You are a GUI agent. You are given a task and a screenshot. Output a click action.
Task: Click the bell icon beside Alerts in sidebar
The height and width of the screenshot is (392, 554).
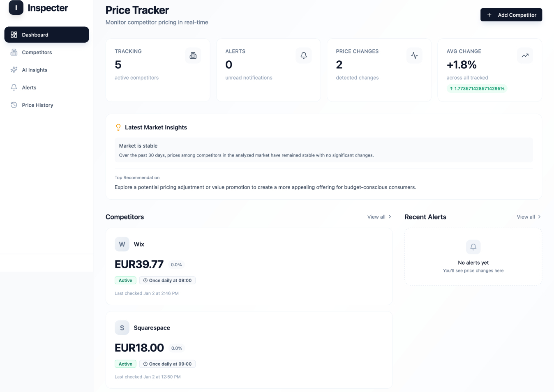pyautogui.click(x=14, y=88)
